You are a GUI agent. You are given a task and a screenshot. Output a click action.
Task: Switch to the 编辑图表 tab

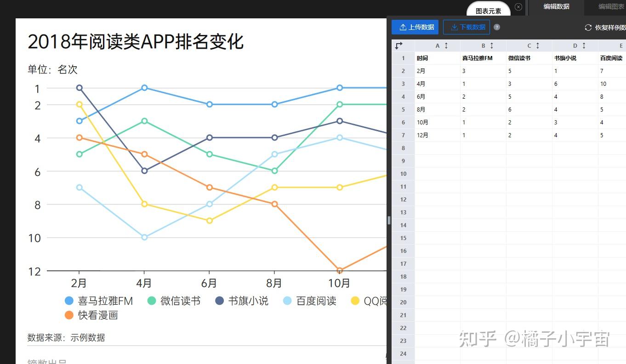pos(611,6)
